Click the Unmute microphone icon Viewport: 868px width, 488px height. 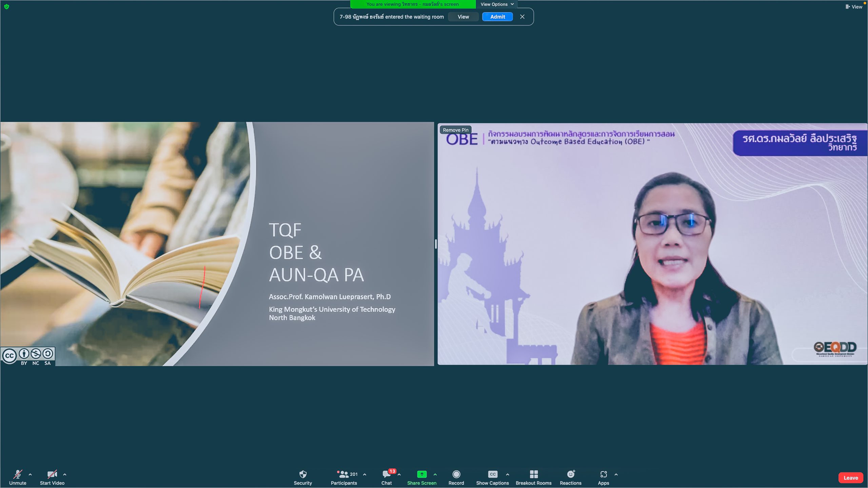click(x=18, y=474)
